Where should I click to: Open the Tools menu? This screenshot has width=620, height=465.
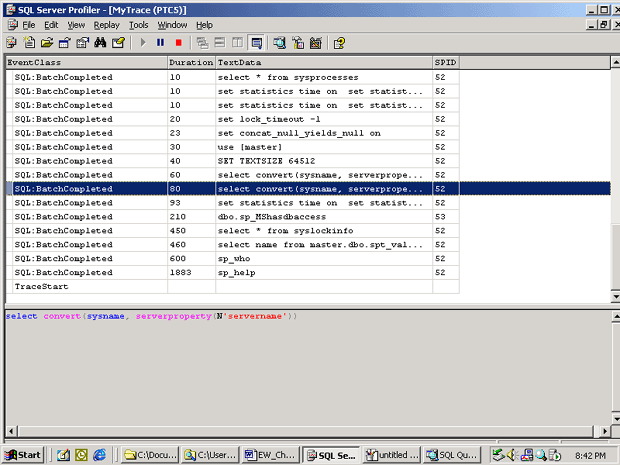click(138, 24)
